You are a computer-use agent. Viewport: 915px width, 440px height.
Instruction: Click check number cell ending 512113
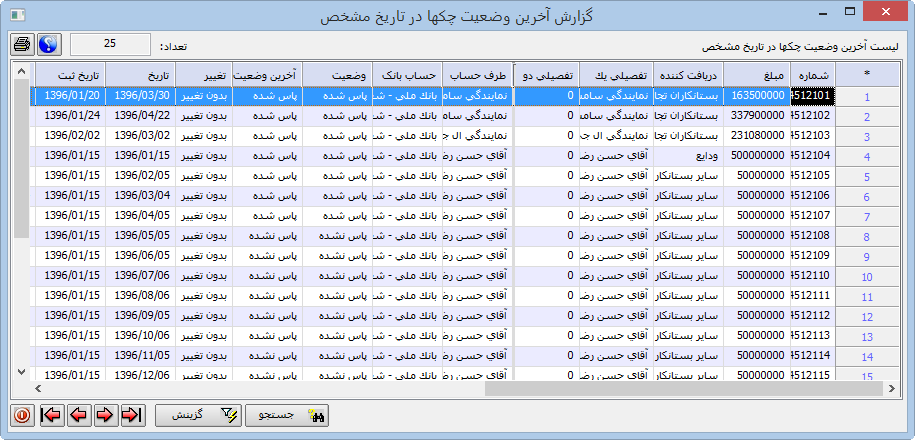[x=813, y=336]
